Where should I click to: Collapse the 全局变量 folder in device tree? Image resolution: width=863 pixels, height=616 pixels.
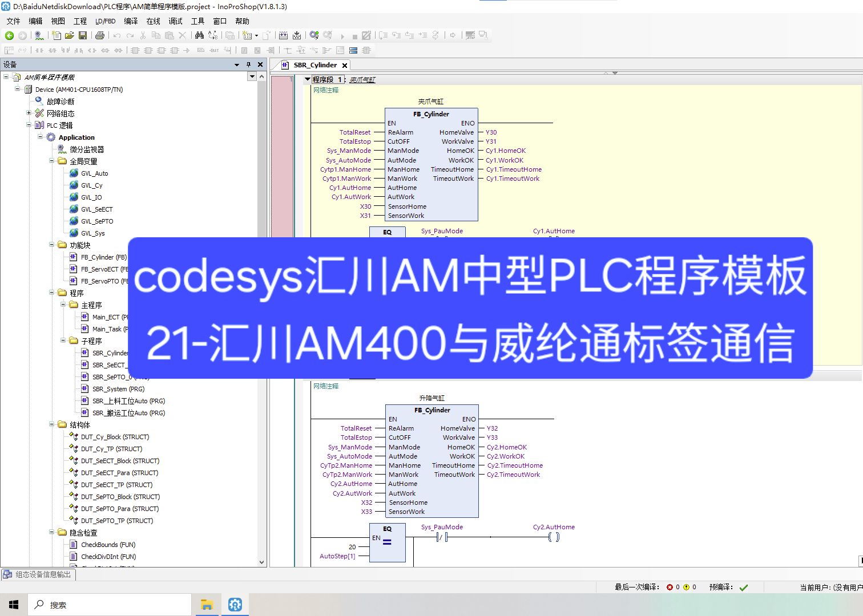click(53, 161)
